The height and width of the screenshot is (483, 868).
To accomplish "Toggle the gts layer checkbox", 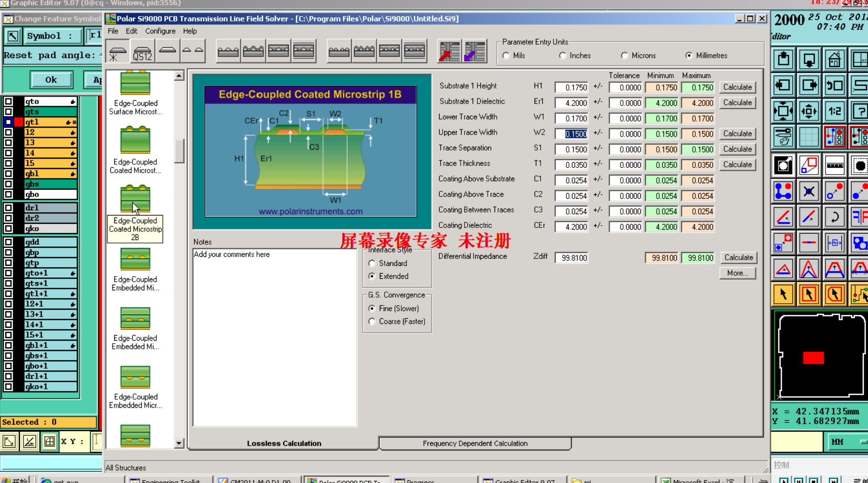I will (x=8, y=112).
